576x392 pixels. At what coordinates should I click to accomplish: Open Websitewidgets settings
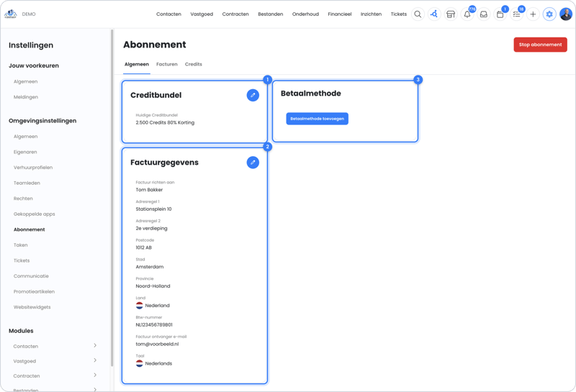tap(32, 307)
